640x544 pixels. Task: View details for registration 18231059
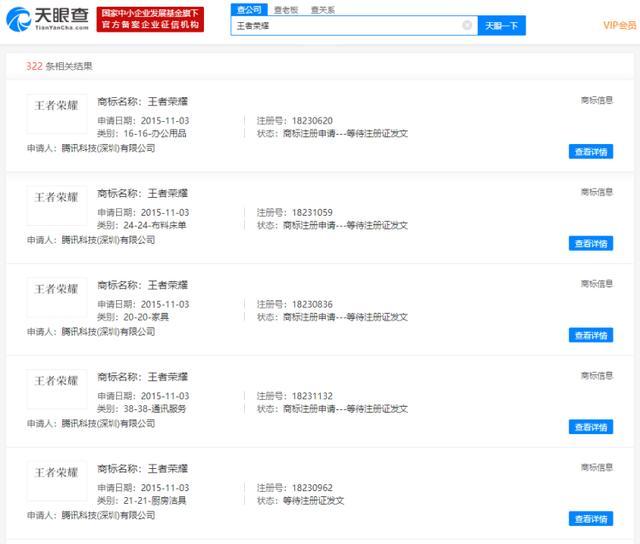(x=590, y=244)
